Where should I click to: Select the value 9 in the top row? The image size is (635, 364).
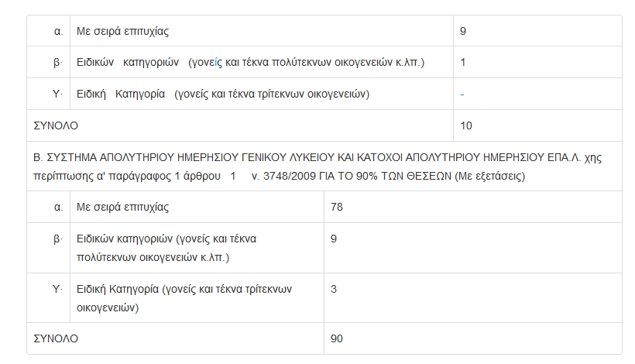462,32
